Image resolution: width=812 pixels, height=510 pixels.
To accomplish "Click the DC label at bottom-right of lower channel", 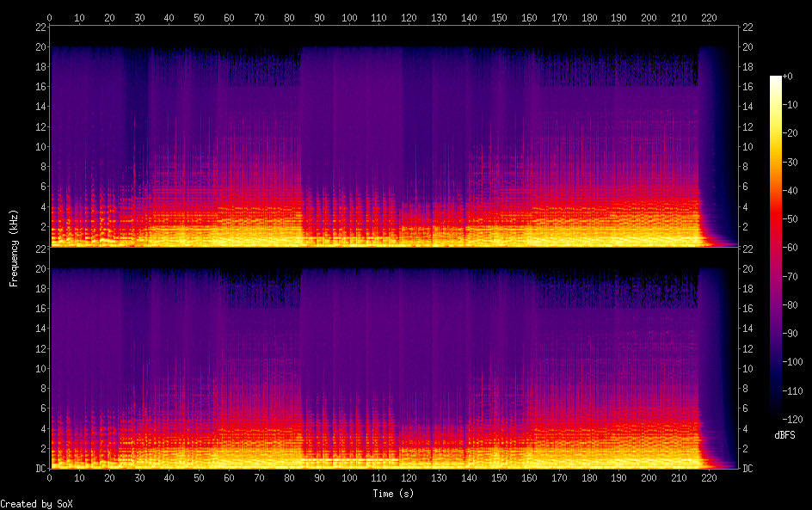I will click(x=748, y=469).
